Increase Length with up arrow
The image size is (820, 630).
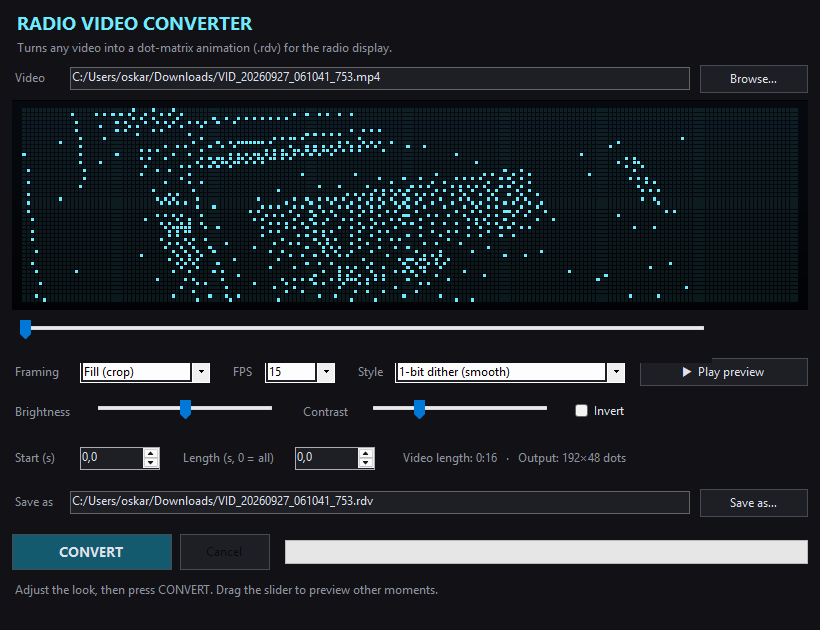[366, 453]
